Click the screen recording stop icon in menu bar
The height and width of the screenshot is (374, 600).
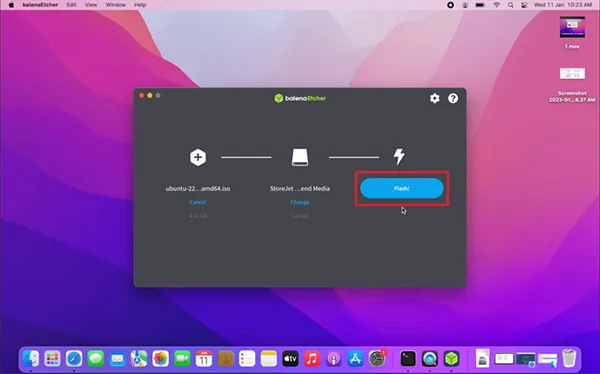[x=450, y=5]
